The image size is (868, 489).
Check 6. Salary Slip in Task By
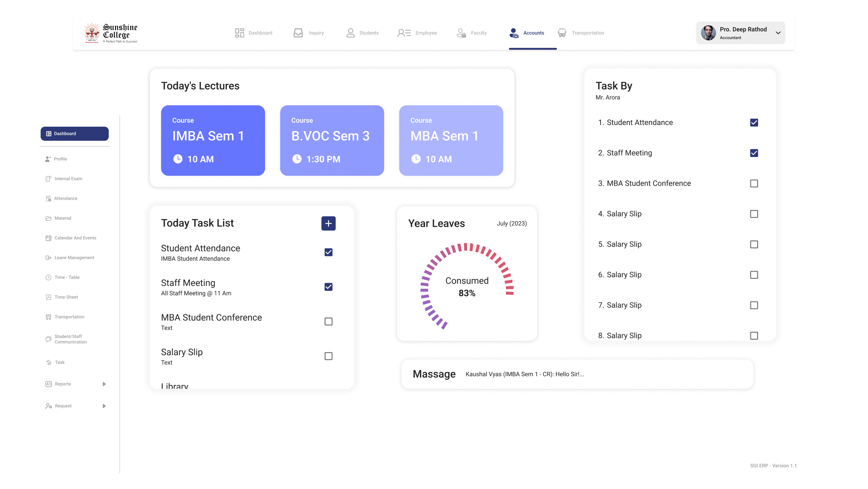754,275
